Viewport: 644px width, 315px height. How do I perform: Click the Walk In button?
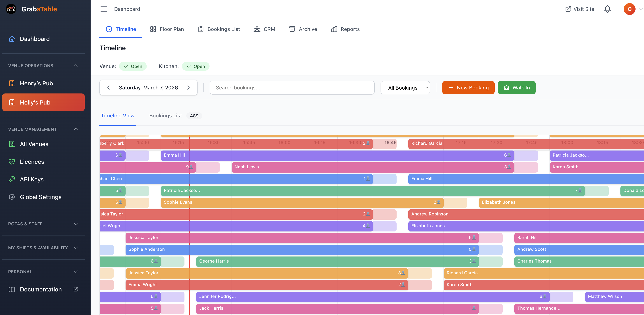click(516, 87)
